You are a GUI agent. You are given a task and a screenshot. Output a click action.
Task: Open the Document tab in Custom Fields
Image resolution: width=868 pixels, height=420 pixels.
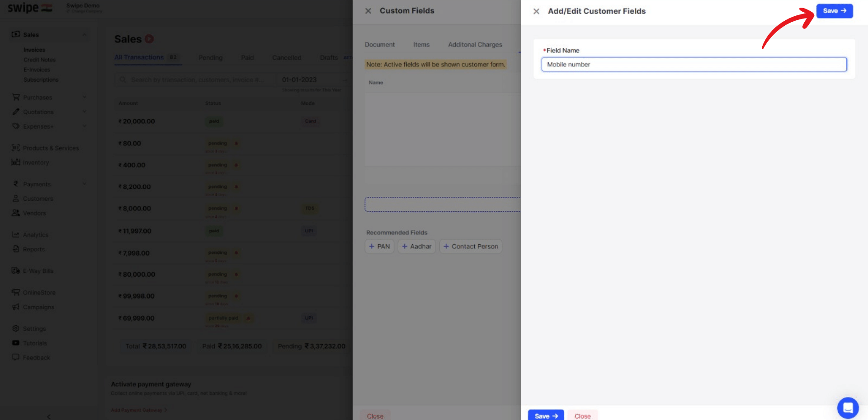coord(380,45)
